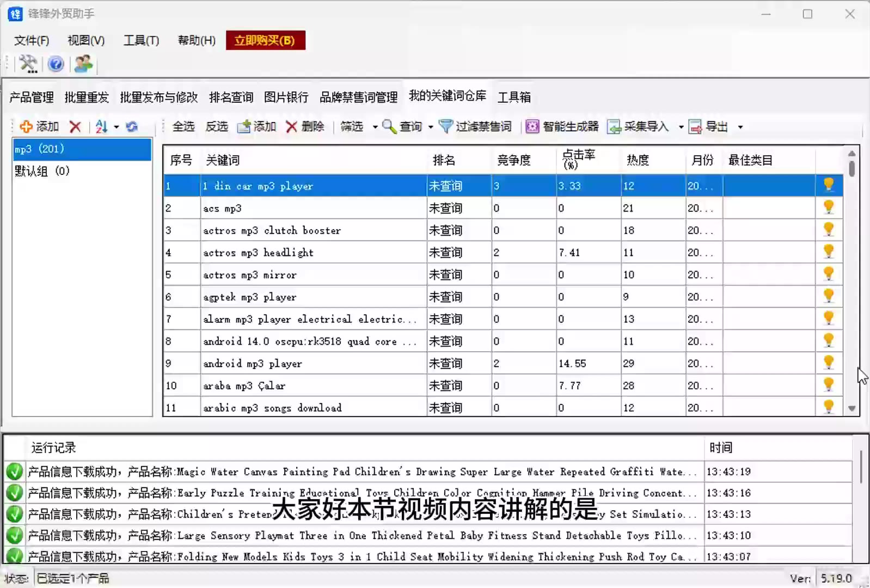Click 删除 to delete selected keywords
Image resolution: width=870 pixels, height=588 pixels.
pos(305,127)
